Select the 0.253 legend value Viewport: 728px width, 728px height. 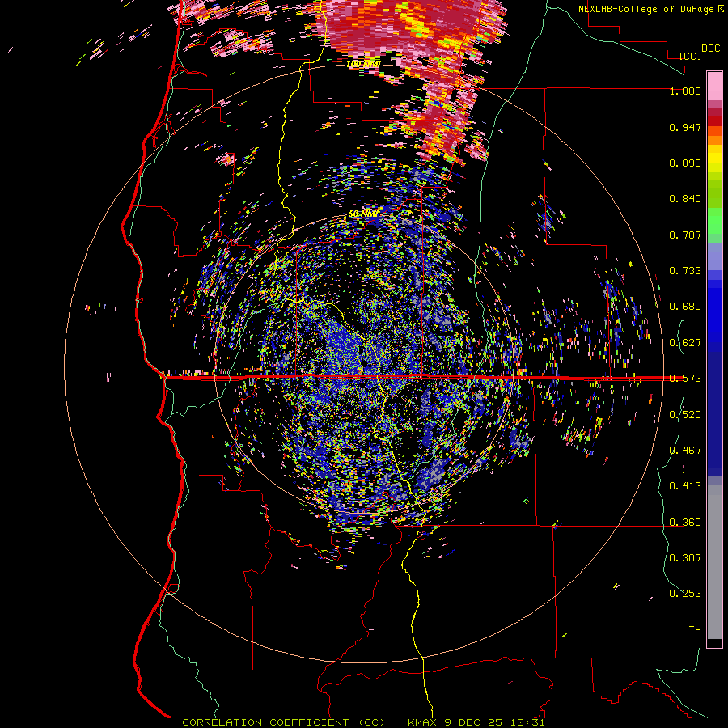685,594
